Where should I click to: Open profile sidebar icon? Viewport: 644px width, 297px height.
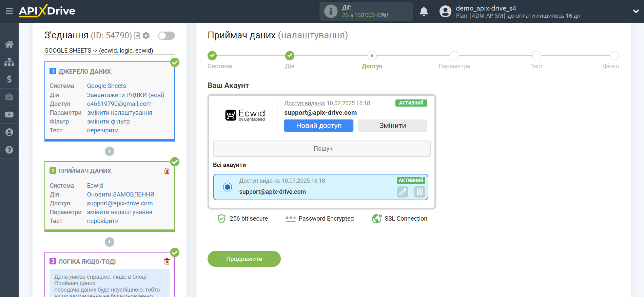pos(9,132)
